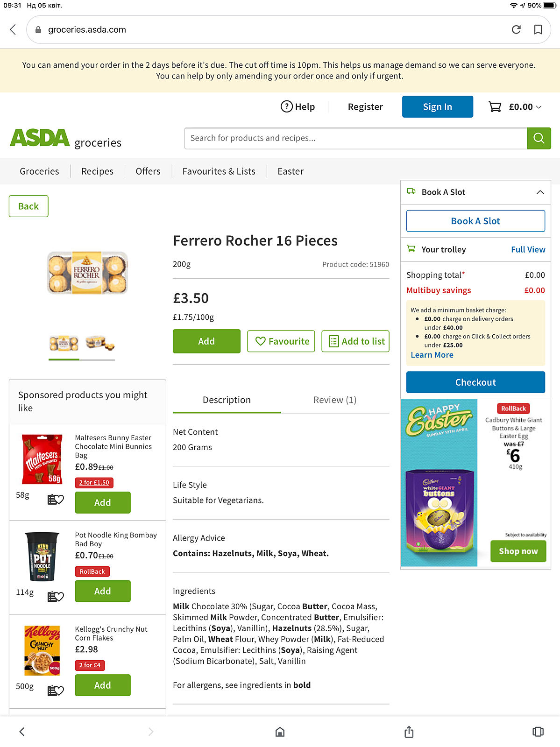Open the Help question mark icon
560x747 pixels.
[286, 106]
